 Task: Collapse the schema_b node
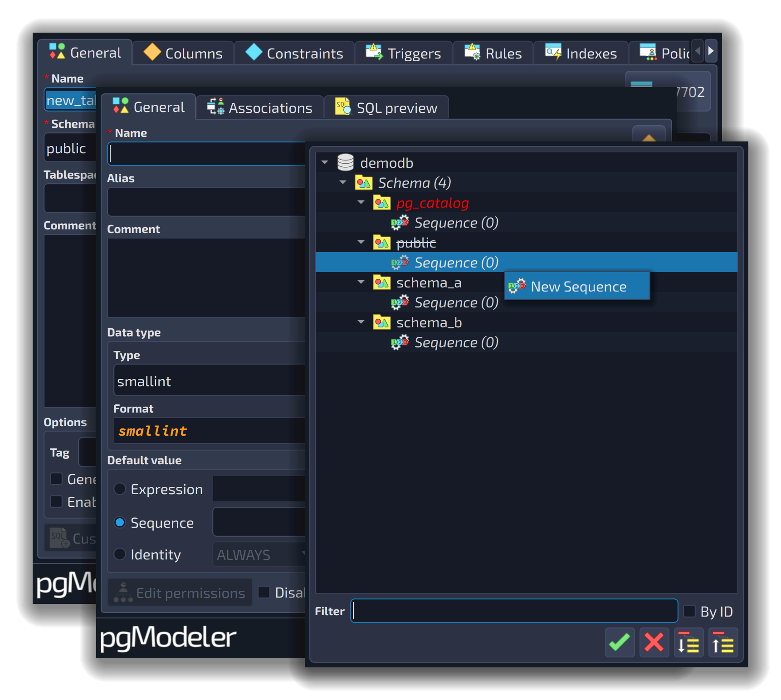[361, 322]
